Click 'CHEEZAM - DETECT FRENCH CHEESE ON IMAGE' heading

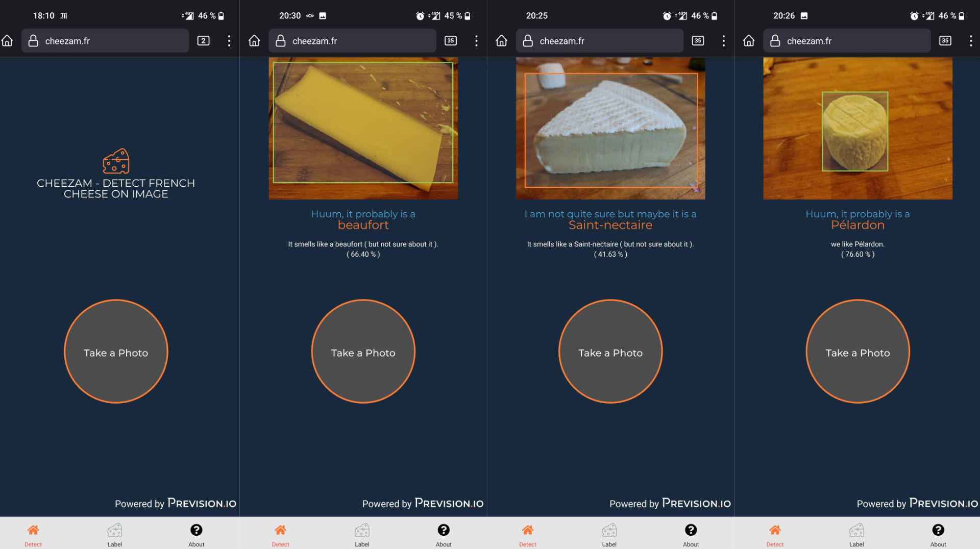coord(116,188)
